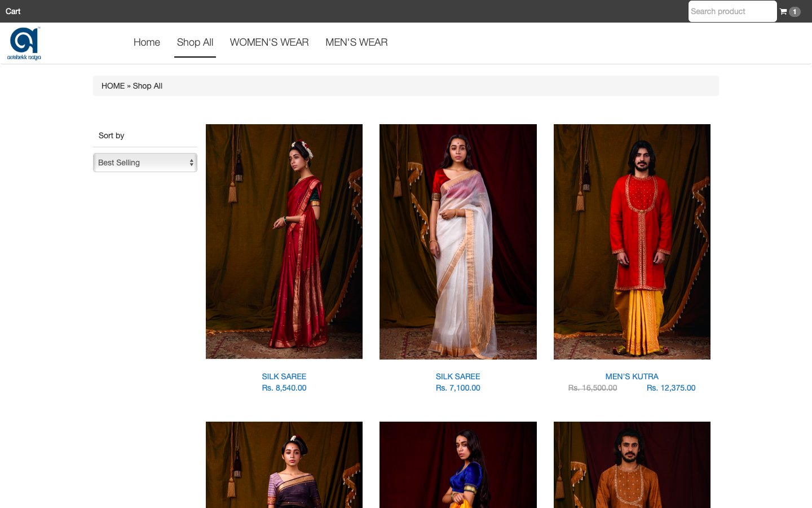Open the white silk saree product image

pyautogui.click(x=458, y=242)
